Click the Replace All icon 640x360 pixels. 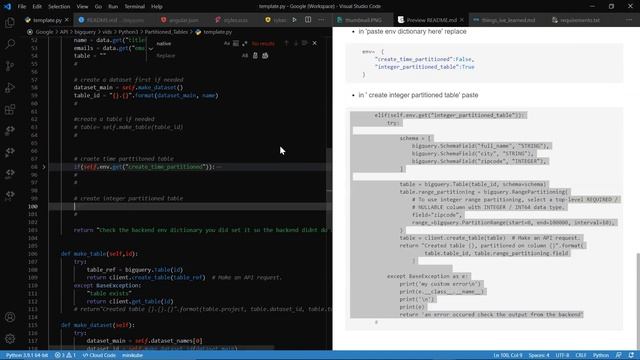point(265,56)
